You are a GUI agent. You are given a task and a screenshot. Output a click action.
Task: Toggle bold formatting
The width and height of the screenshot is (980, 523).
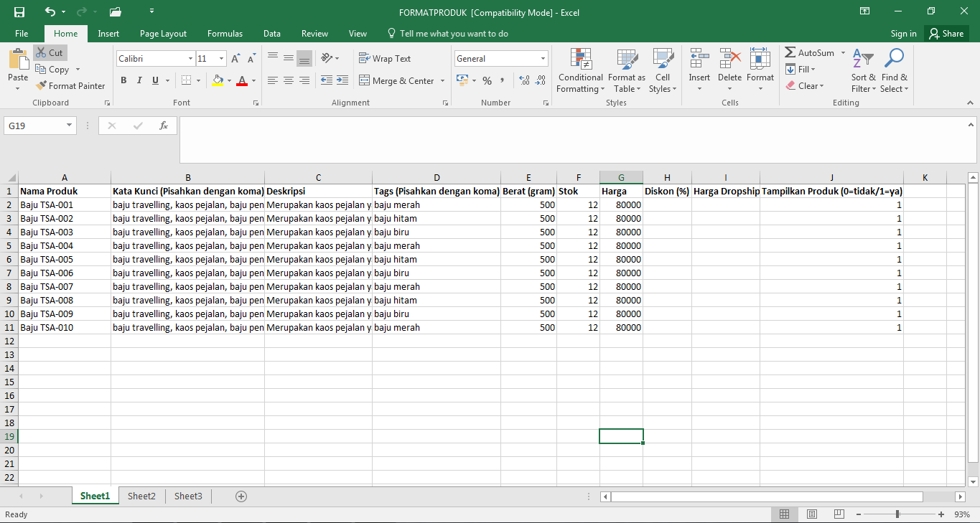pos(123,80)
